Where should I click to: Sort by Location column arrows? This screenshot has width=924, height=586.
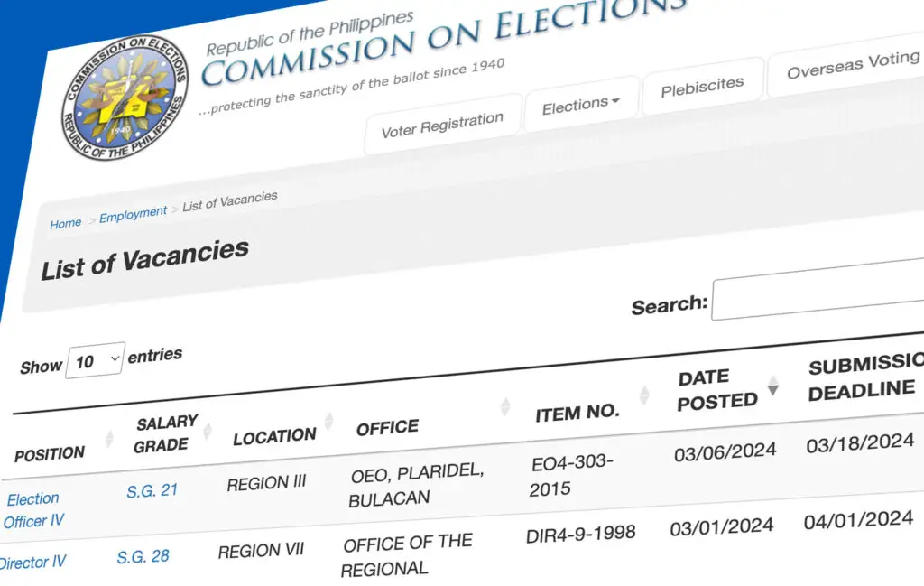pos(328,421)
